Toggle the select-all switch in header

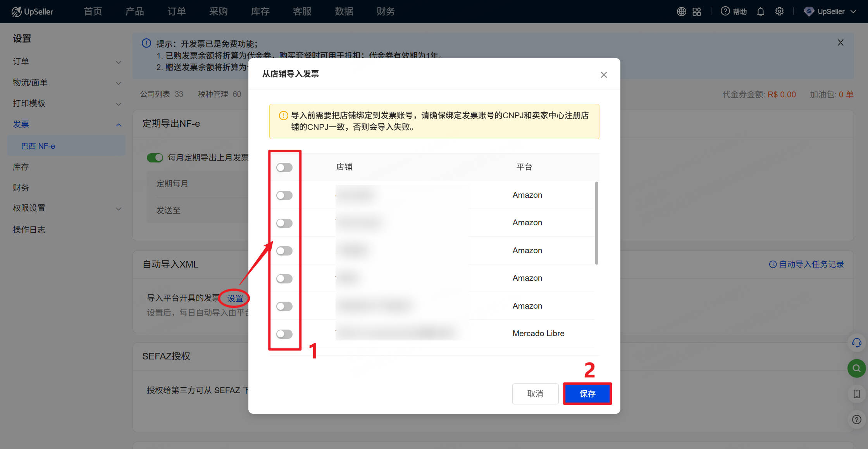pos(284,168)
